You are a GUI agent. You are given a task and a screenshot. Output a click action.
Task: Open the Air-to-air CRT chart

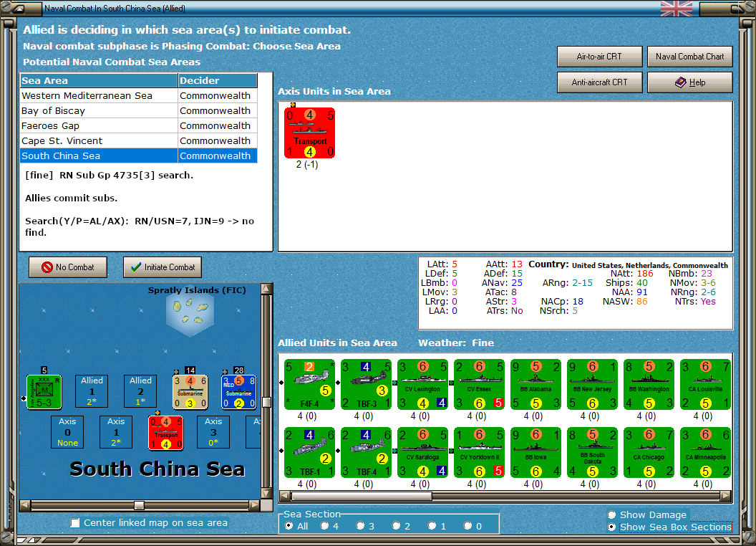click(x=600, y=57)
